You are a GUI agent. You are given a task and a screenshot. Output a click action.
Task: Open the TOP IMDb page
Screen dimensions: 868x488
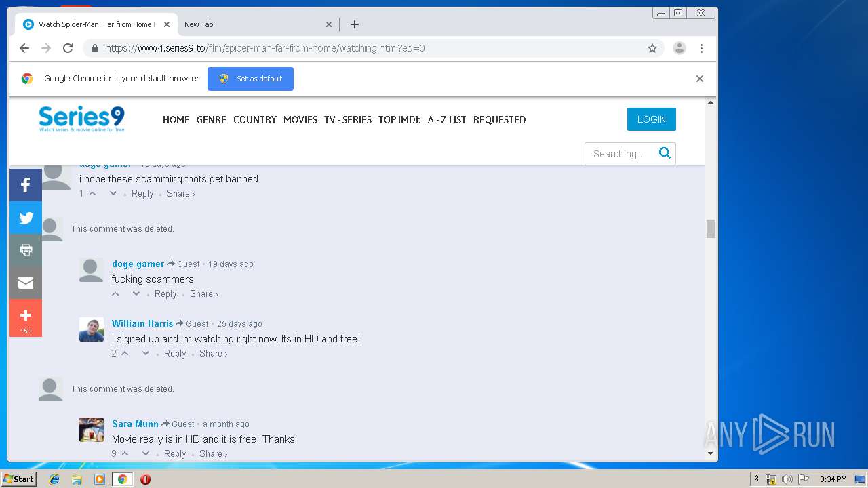tap(399, 119)
